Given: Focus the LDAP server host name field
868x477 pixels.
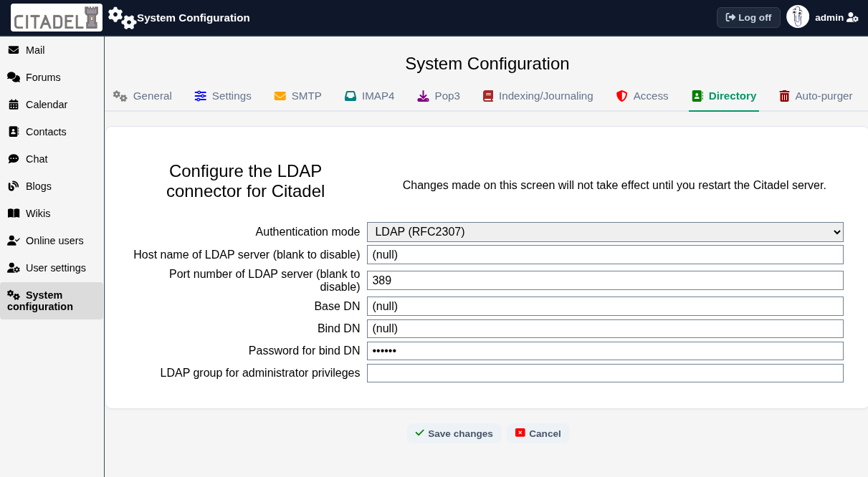Looking at the screenshot, I should tap(605, 254).
